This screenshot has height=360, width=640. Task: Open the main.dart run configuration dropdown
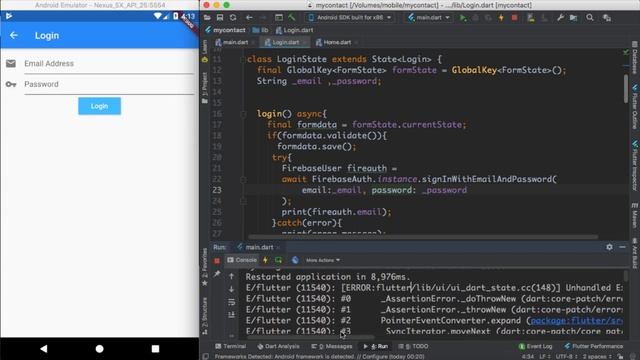coord(429,18)
